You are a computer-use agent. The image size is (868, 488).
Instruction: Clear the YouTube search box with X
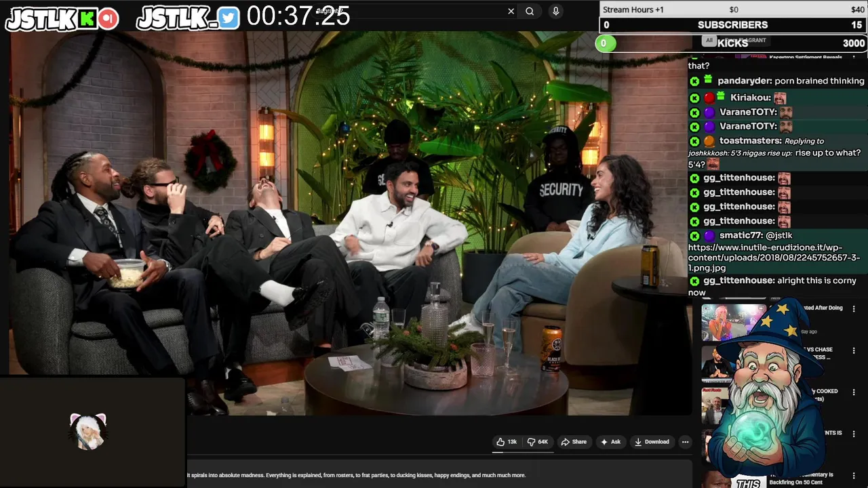point(511,11)
